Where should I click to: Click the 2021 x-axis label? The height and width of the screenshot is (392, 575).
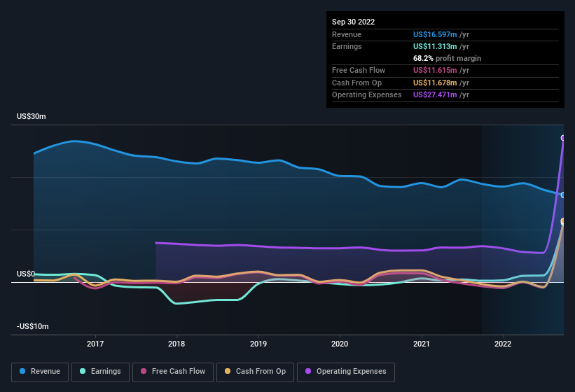click(x=422, y=344)
